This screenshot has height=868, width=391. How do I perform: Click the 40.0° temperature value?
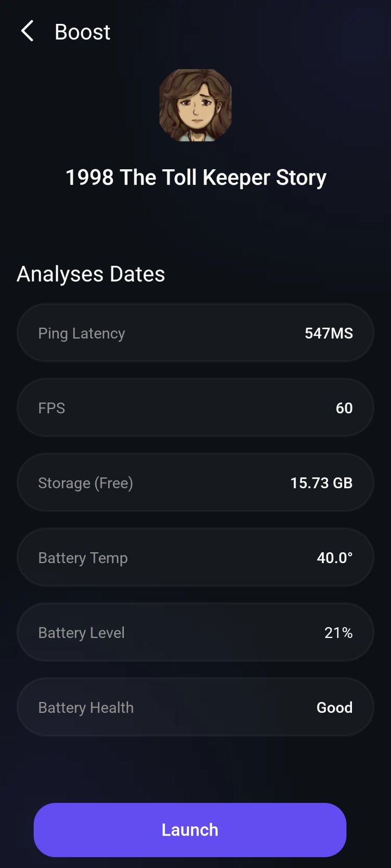point(335,558)
